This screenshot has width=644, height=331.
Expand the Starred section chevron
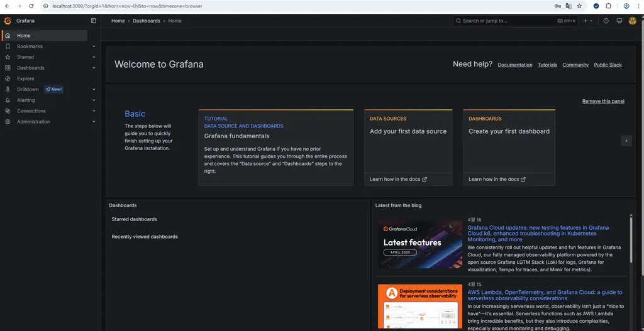point(94,57)
